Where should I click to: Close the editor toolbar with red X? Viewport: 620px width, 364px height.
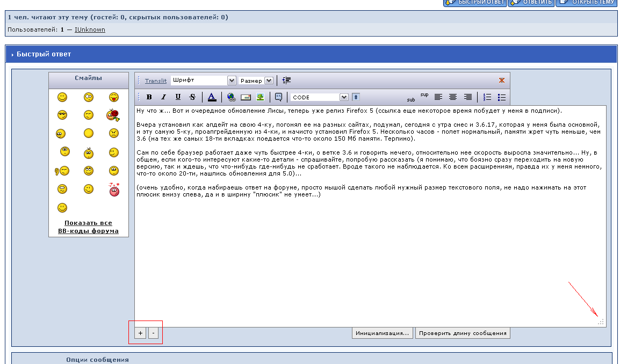[x=501, y=81]
